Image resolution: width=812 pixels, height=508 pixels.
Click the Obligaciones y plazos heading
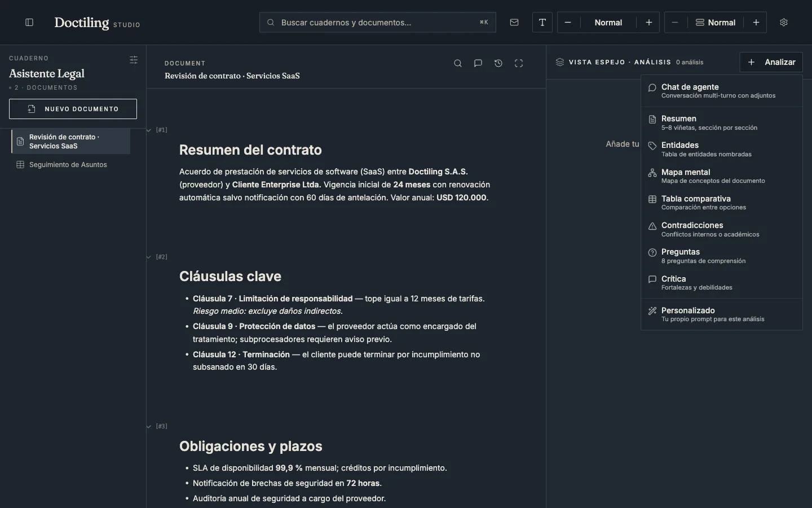(x=251, y=446)
